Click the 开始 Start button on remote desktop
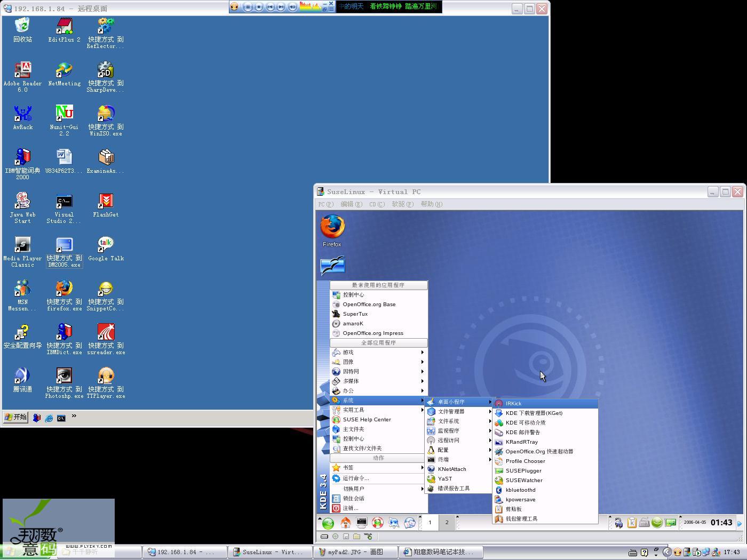 coord(15,417)
